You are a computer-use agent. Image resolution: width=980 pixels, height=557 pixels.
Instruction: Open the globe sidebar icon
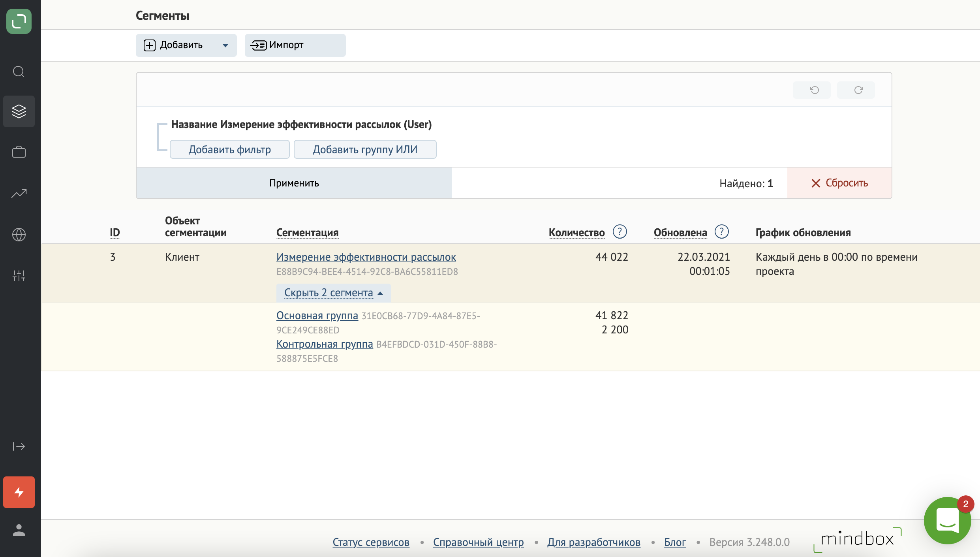(x=19, y=235)
